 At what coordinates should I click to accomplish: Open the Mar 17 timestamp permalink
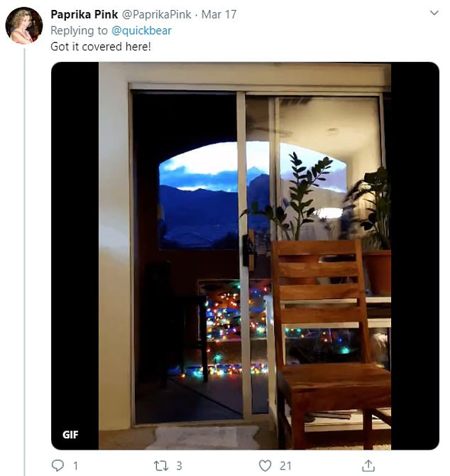click(219, 15)
